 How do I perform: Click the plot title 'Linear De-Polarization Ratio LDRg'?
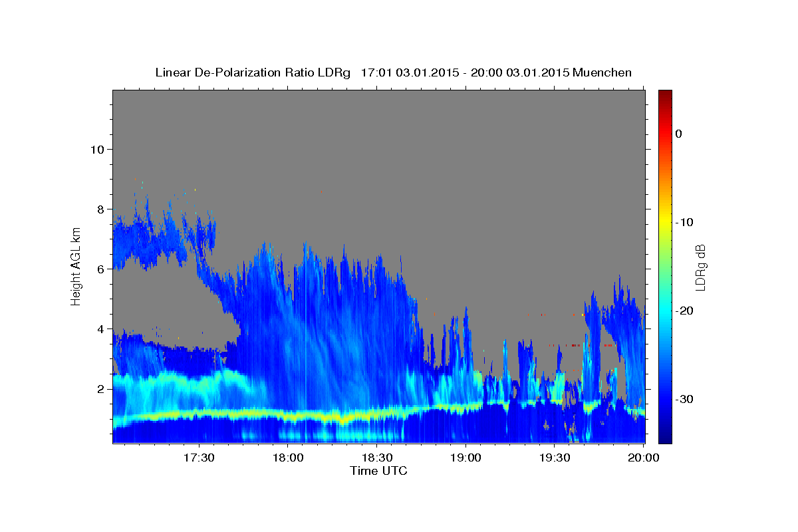click(252, 72)
